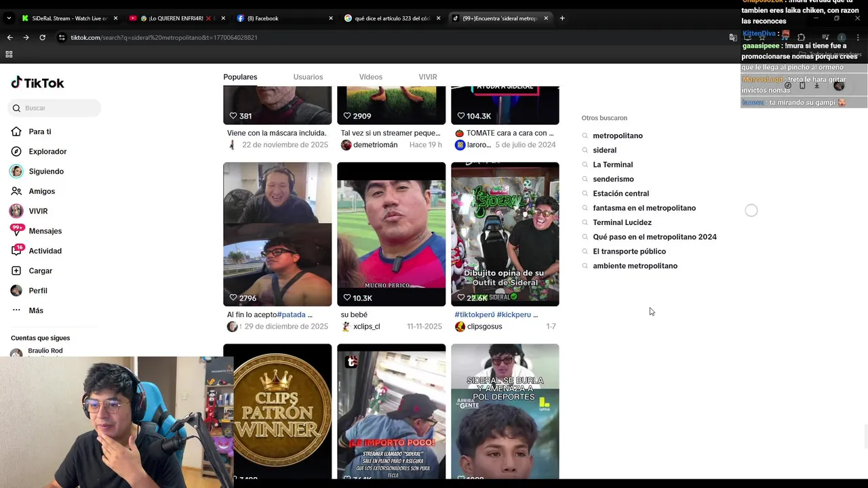Select suggested search 'metropolitano'
Image resolution: width=868 pixels, height=488 pixels.
[x=617, y=136]
